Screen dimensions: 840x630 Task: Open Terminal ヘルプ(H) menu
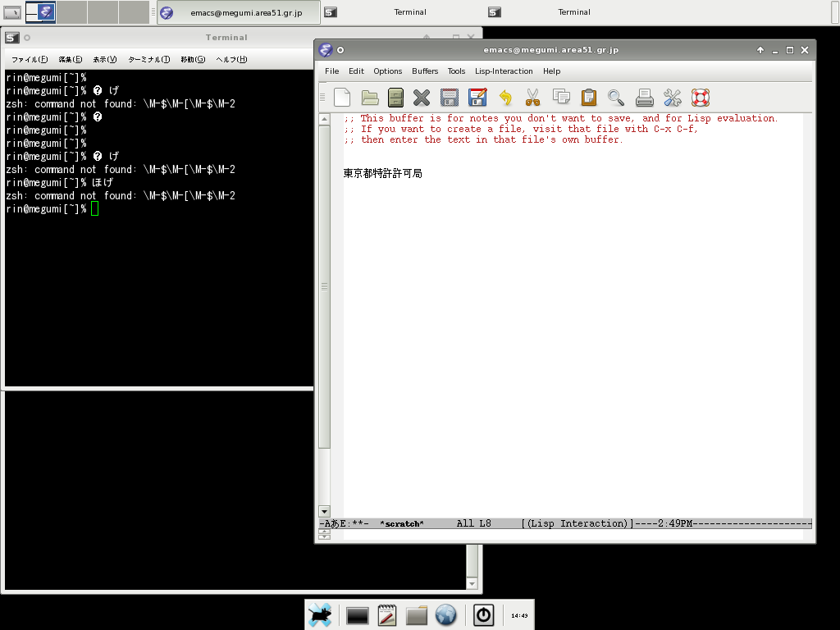(231, 59)
